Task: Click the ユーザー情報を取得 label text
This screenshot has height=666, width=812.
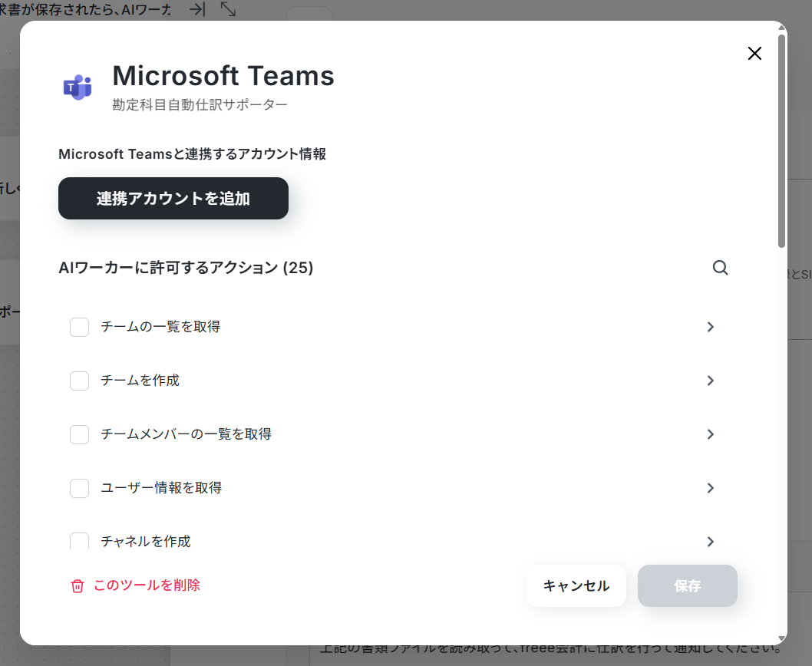Action: [161, 488]
